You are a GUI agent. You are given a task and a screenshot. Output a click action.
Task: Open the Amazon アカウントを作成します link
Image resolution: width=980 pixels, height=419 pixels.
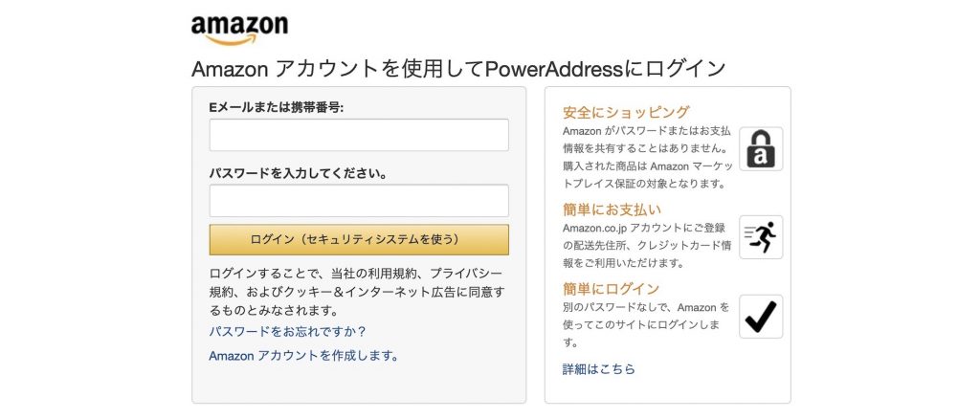(x=303, y=356)
